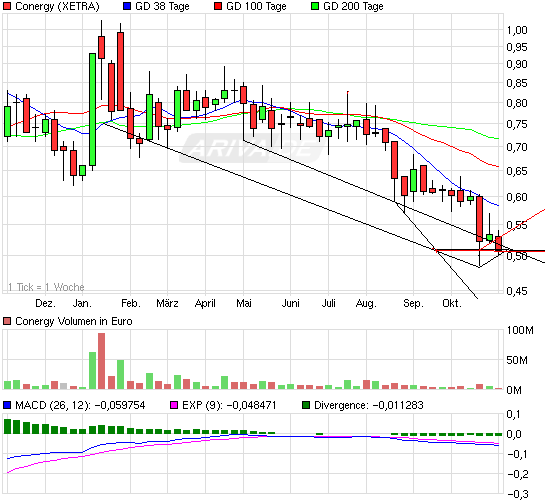Click the 'Dez.' month label
545x502 pixels.
coord(45,303)
